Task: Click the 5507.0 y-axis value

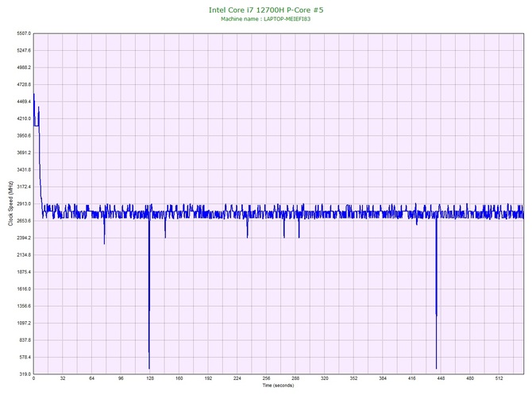Action: 24,33
